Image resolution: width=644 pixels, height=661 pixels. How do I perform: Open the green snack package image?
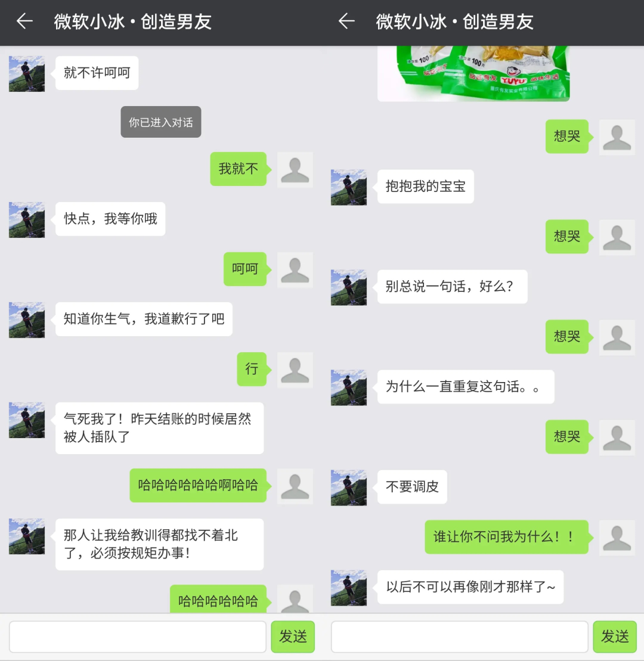click(x=473, y=73)
